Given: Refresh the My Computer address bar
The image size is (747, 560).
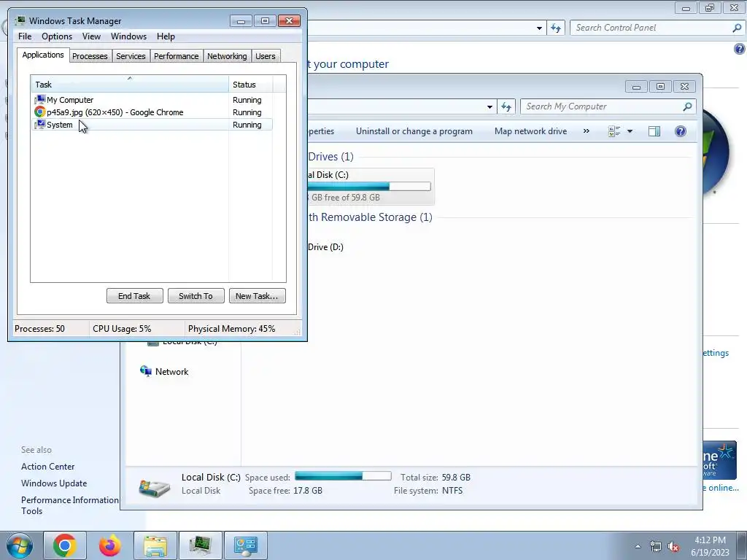Looking at the screenshot, I should 506,106.
